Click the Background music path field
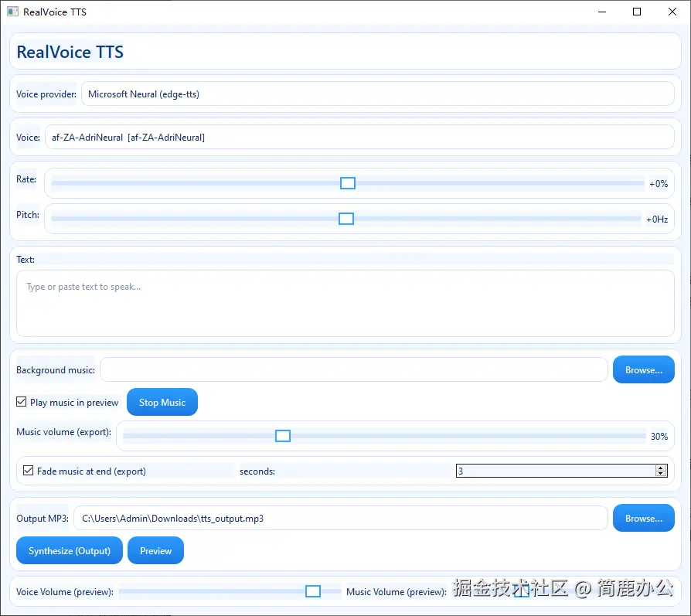 (354, 369)
